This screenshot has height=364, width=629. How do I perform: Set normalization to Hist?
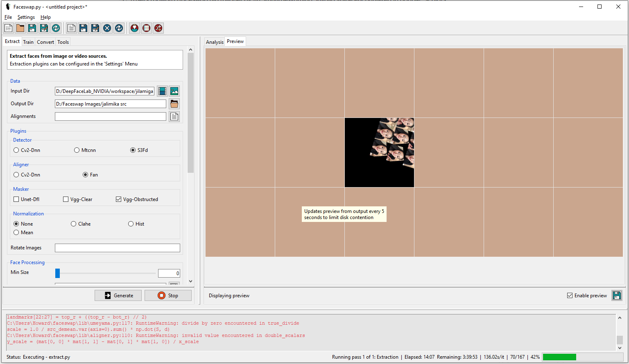pyautogui.click(x=136, y=224)
